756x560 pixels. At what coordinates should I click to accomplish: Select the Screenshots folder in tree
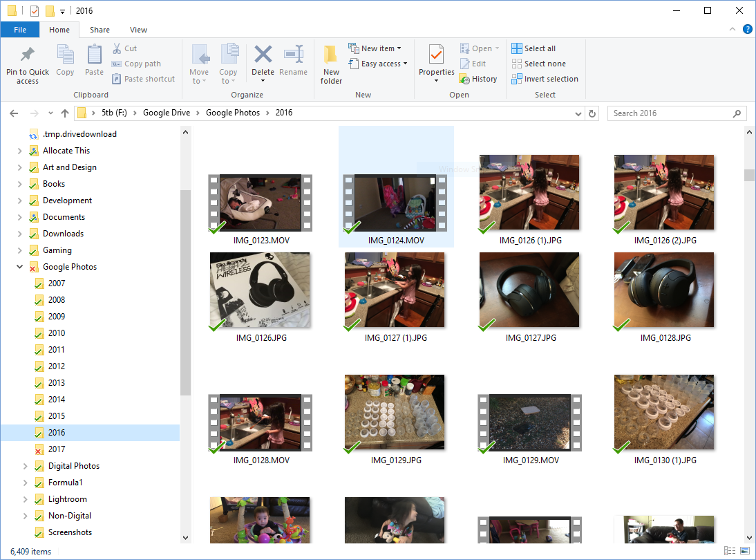(70, 532)
